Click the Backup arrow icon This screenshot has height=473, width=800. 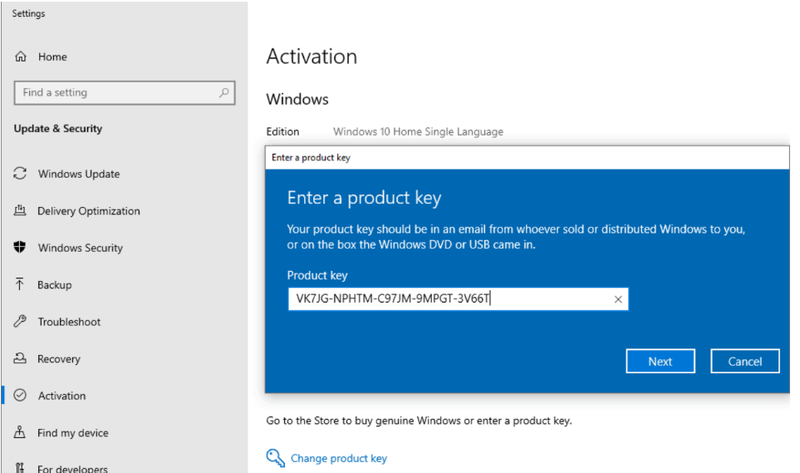(x=19, y=284)
